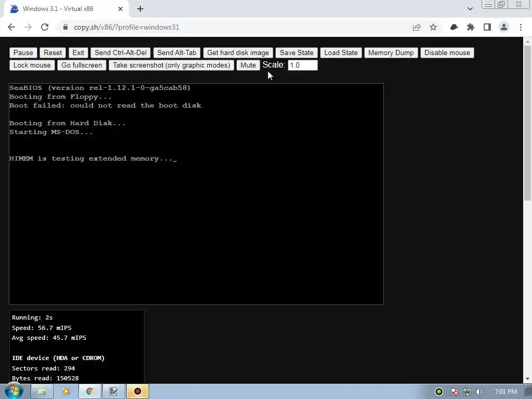This screenshot has width=532, height=399.
Task: Click inside the emulator screen
Action: click(196, 194)
